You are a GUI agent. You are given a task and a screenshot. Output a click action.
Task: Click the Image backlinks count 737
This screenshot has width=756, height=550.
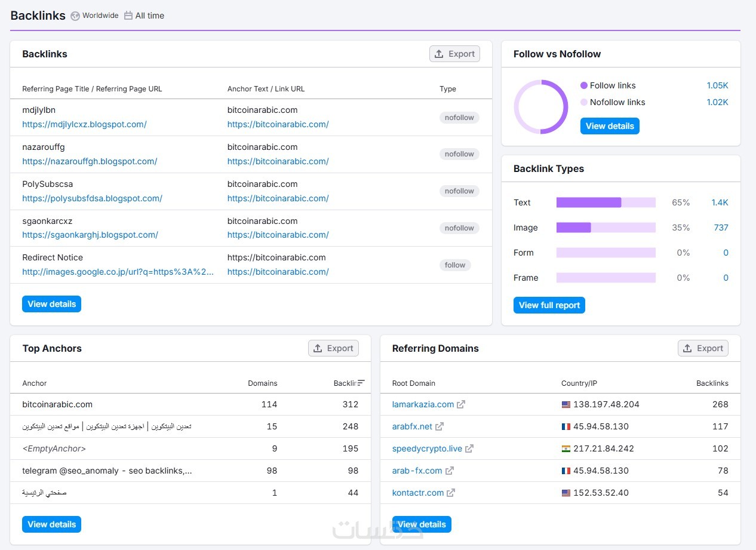(x=721, y=228)
